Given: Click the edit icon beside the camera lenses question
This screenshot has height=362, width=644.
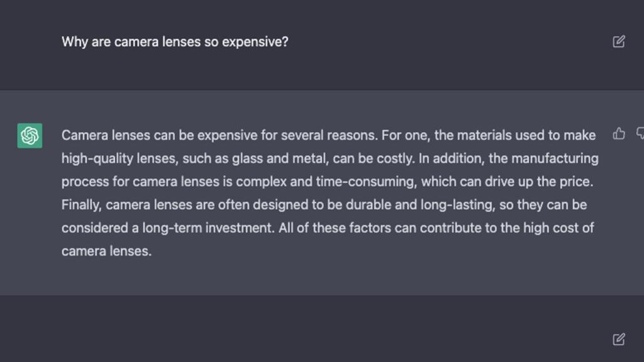Looking at the screenshot, I should tap(619, 42).
